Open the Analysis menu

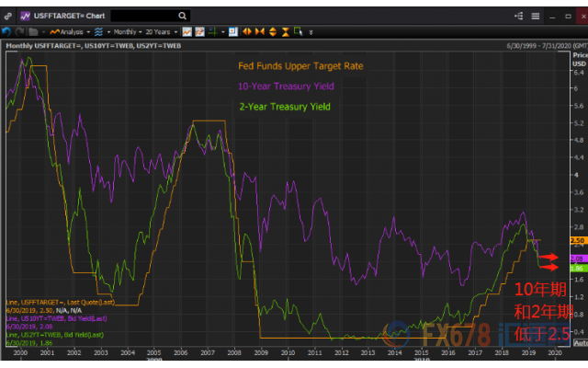click(x=66, y=32)
